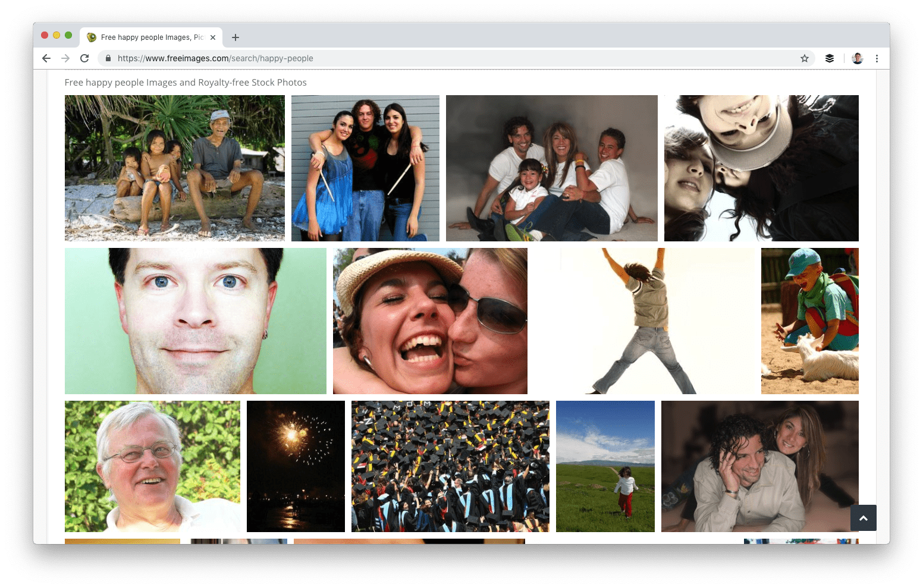The height and width of the screenshot is (588, 923).
Task: Click the user profile avatar in toolbar
Action: click(857, 58)
